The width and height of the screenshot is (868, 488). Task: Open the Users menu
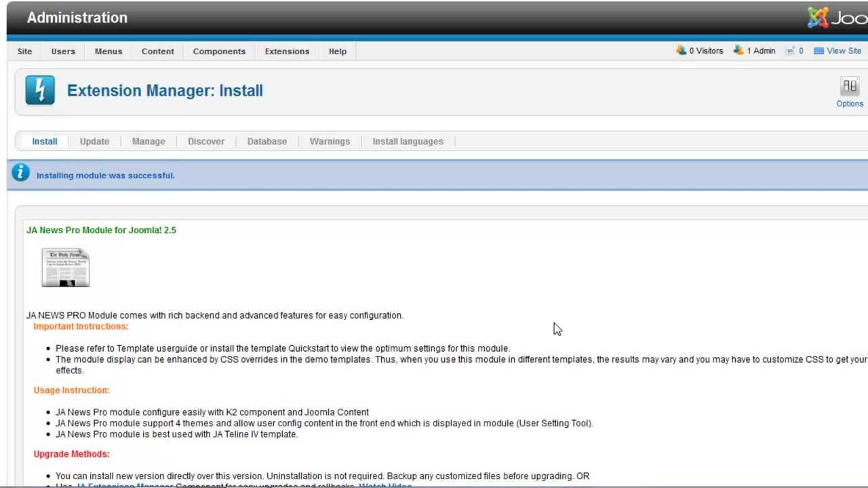(63, 52)
